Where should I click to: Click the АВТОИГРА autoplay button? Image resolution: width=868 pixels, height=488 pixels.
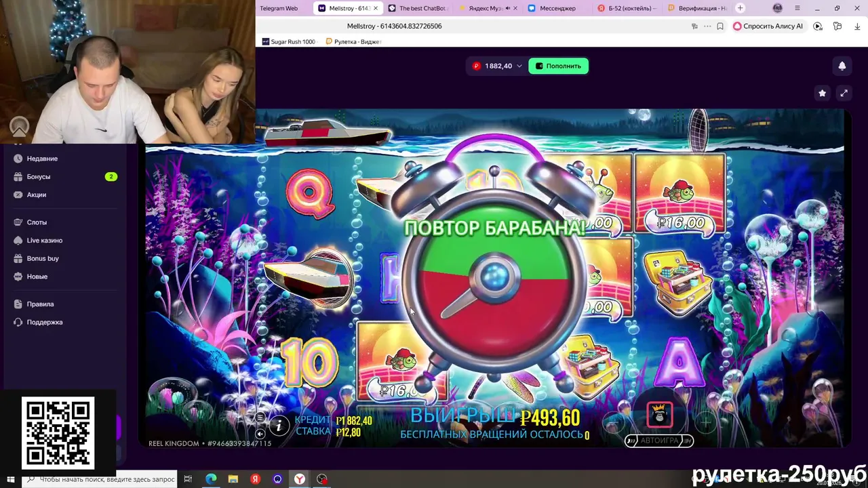tap(659, 441)
